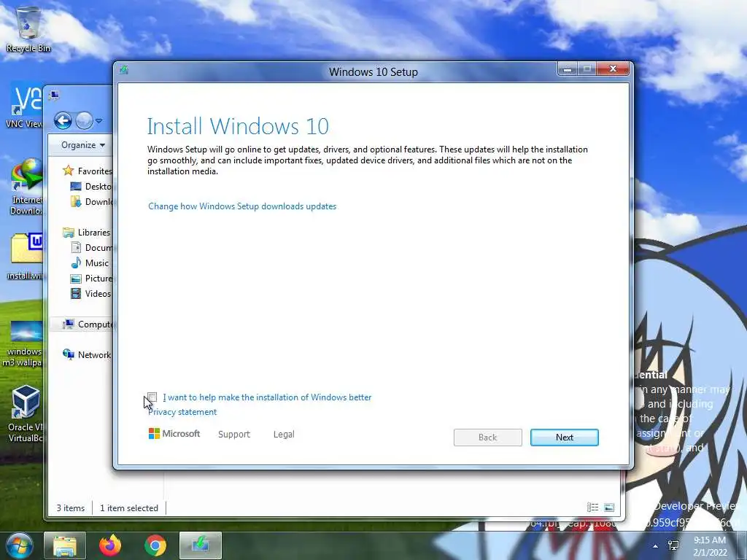
Task: Click the network status tray icon
Action: [x=673, y=545]
